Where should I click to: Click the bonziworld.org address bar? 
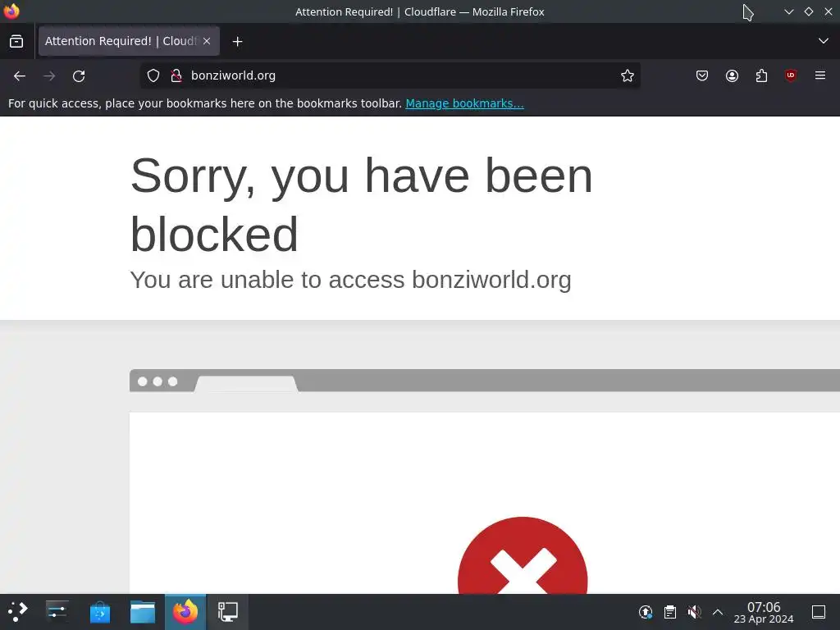pos(391,75)
